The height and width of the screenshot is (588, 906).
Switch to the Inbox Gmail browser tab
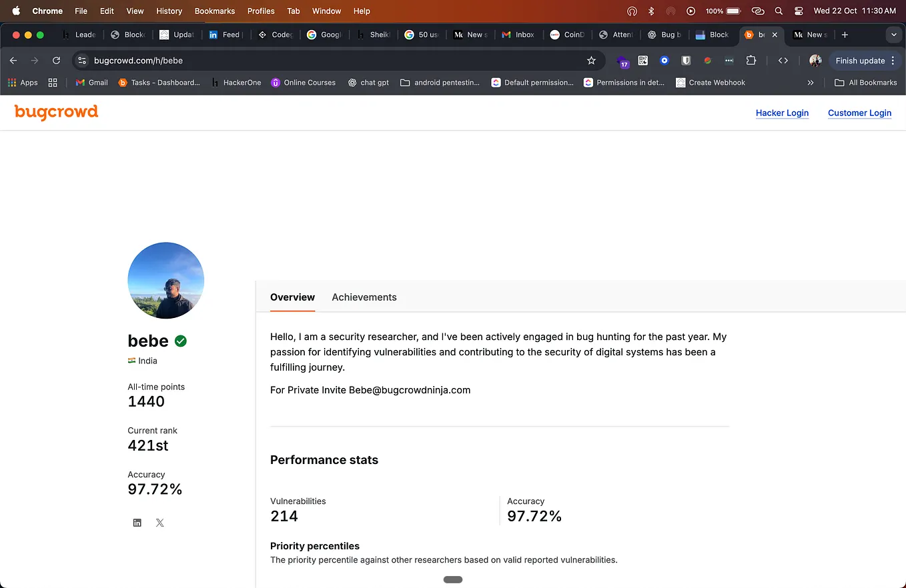click(x=518, y=35)
